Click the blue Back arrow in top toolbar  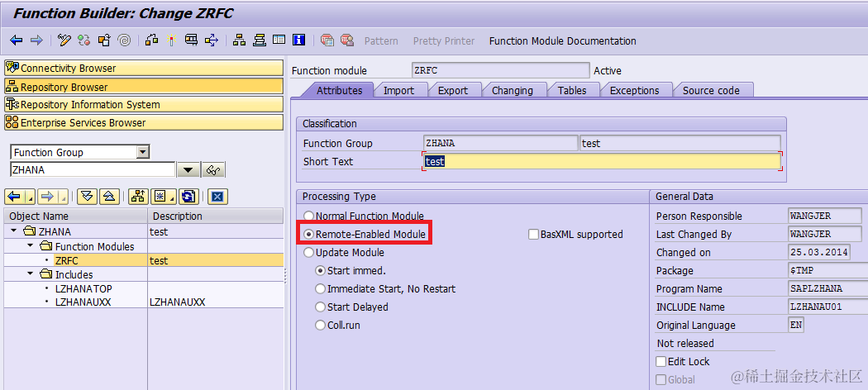coord(16,40)
